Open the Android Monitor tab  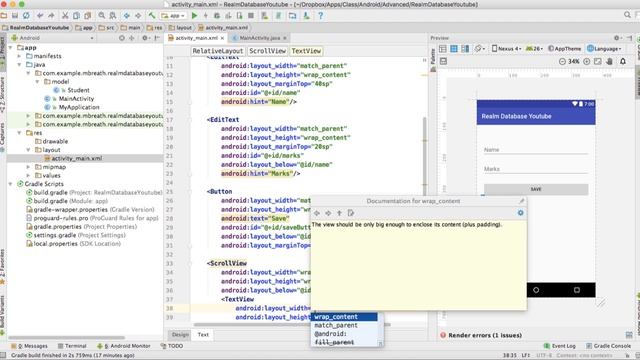click(124, 346)
